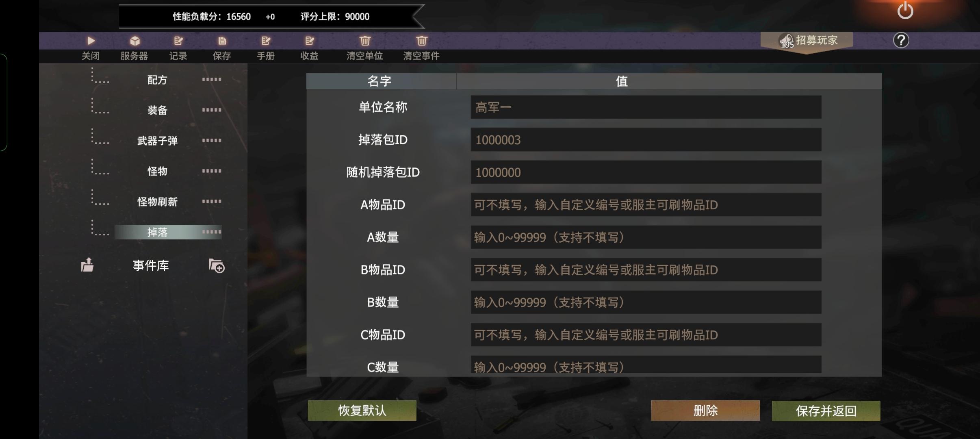The height and width of the screenshot is (439, 980).
Task: Click the 清空单位 trash icon
Action: pos(365,41)
